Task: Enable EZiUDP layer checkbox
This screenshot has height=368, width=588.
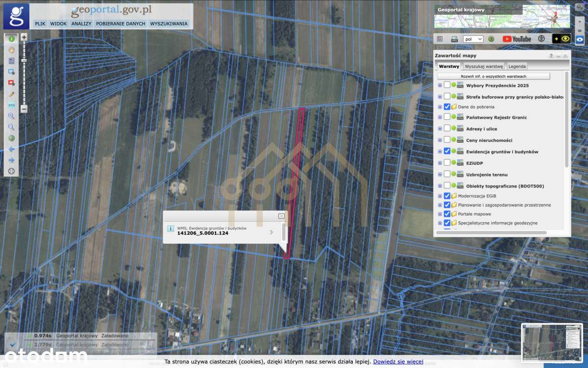Action: tap(447, 162)
